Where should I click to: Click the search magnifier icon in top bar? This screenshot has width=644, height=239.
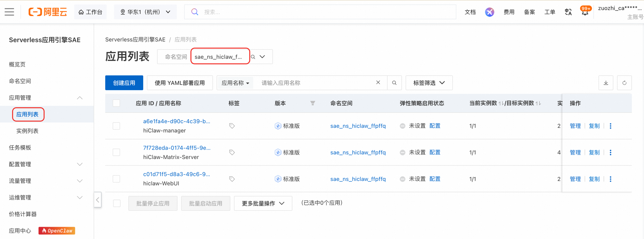point(195,12)
